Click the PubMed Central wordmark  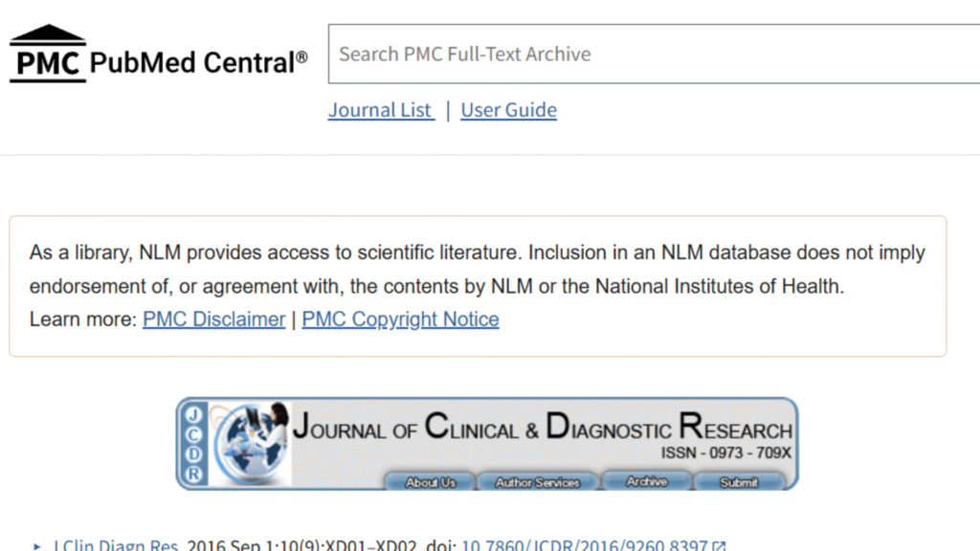[199, 63]
